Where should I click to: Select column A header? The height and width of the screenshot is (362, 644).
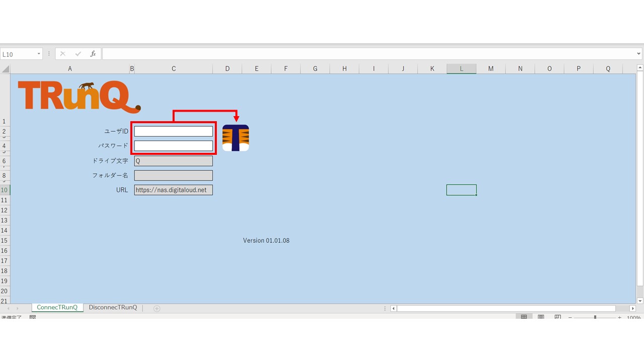click(x=70, y=69)
